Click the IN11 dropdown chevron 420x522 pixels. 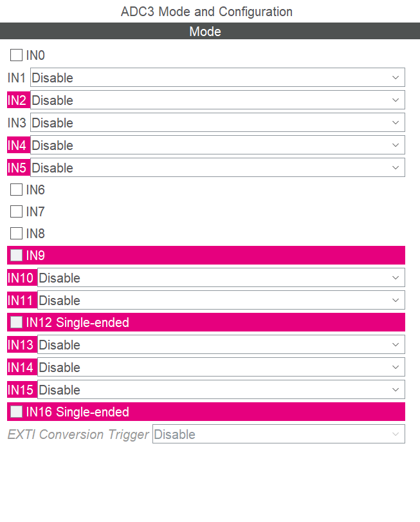click(396, 301)
